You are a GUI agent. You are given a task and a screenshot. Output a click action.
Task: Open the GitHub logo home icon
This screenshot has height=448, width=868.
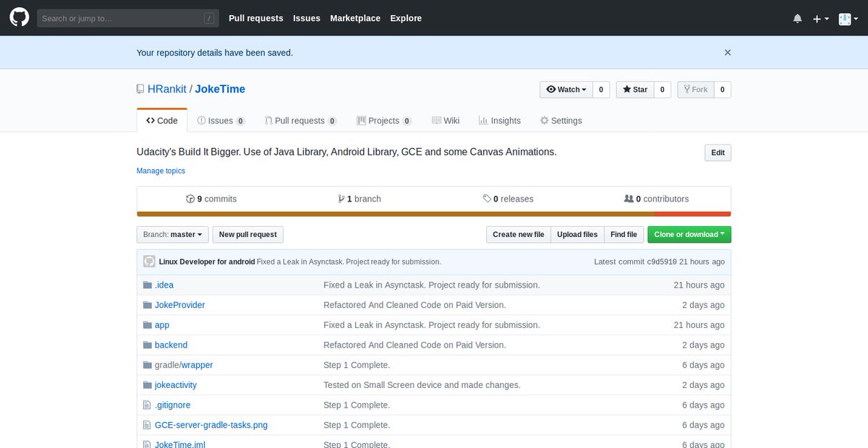pos(19,18)
